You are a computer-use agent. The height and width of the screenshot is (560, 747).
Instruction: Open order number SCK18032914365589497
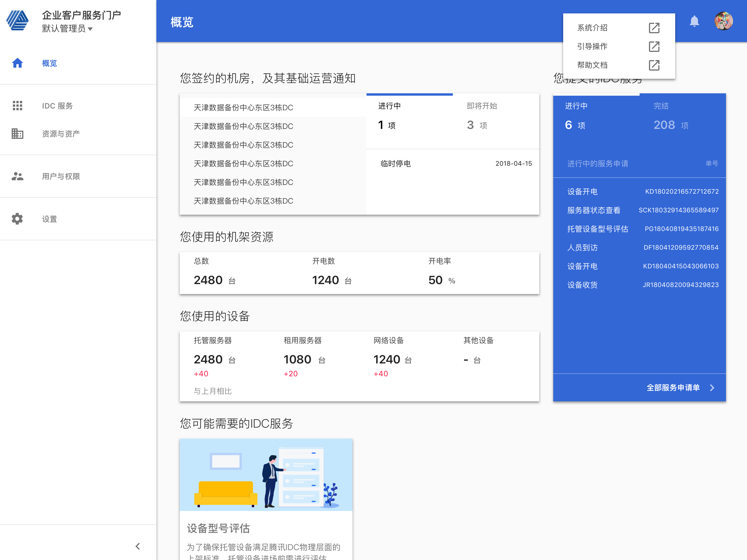[678, 210]
